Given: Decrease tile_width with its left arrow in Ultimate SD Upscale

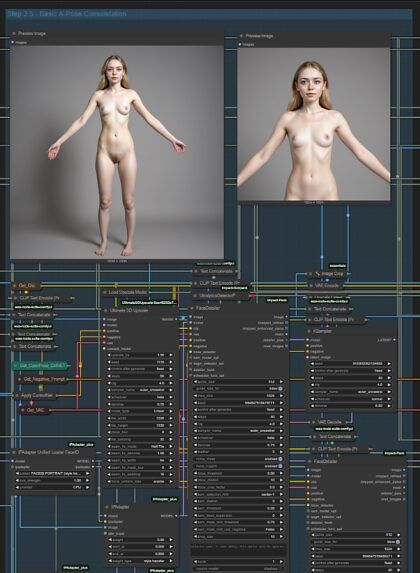Looking at the screenshot, I should point(109,418).
